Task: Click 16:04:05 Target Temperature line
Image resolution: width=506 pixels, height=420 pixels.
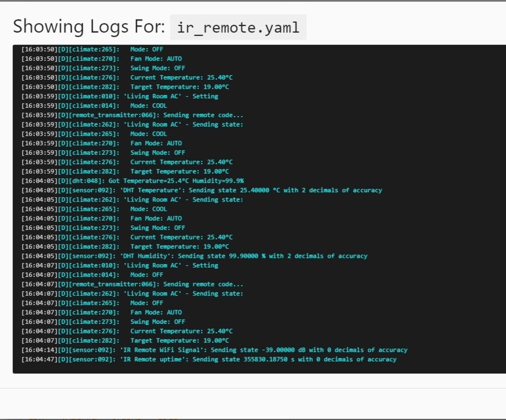Action: click(125, 246)
